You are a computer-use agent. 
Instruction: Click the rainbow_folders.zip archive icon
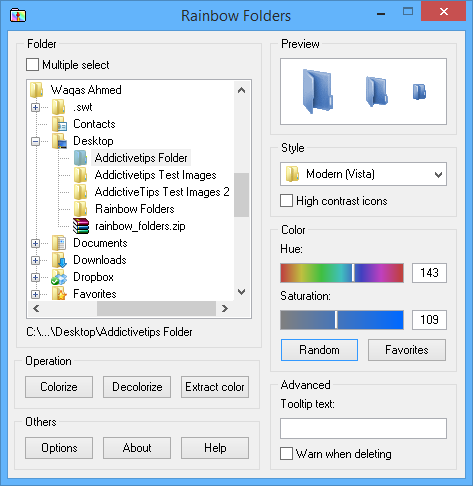coord(81,226)
